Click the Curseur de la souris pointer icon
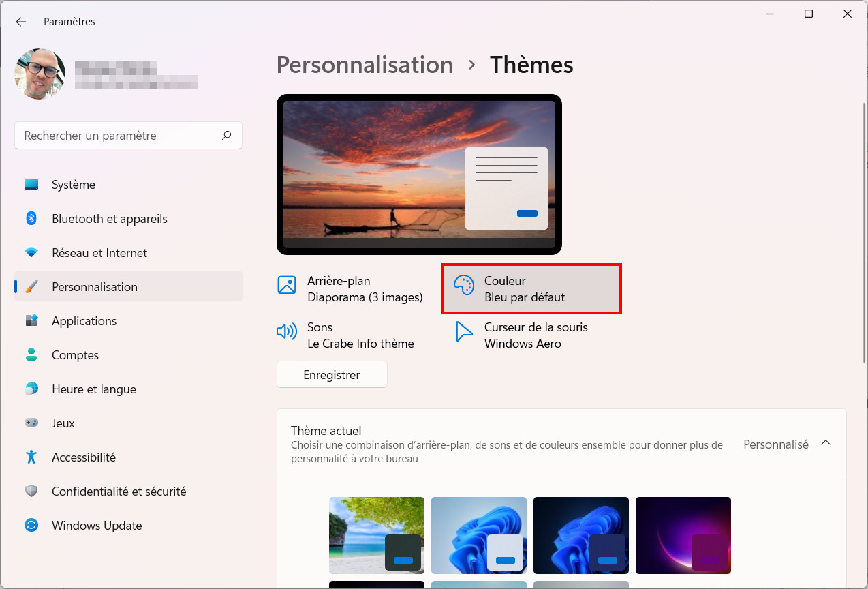This screenshot has height=589, width=868. click(x=464, y=332)
